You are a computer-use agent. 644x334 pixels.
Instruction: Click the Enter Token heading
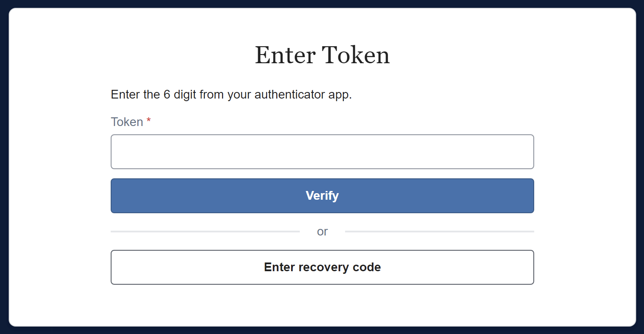coord(322,55)
